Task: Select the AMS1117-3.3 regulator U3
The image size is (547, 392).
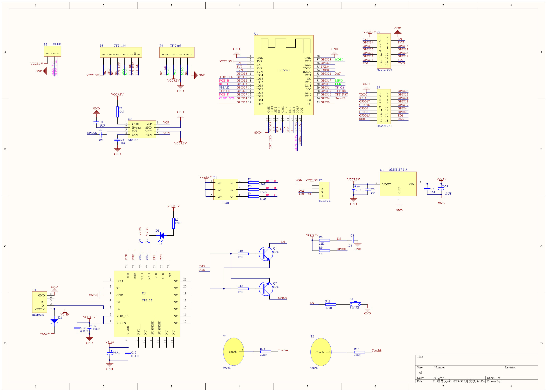Action: click(x=398, y=184)
